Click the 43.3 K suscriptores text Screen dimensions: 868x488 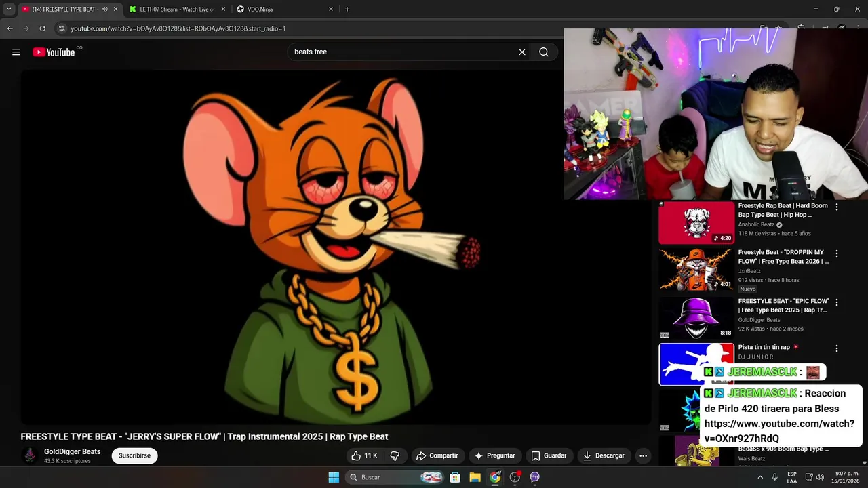(x=67, y=461)
